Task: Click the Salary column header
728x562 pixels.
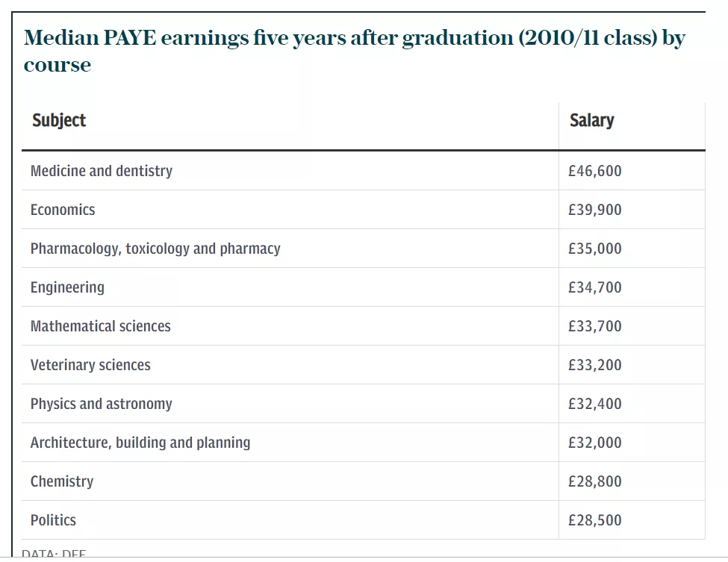Action: tap(591, 120)
